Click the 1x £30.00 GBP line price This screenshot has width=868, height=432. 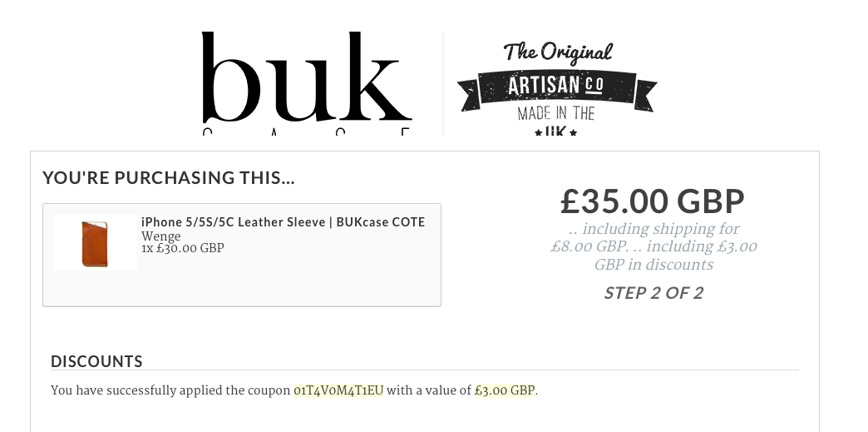click(182, 248)
